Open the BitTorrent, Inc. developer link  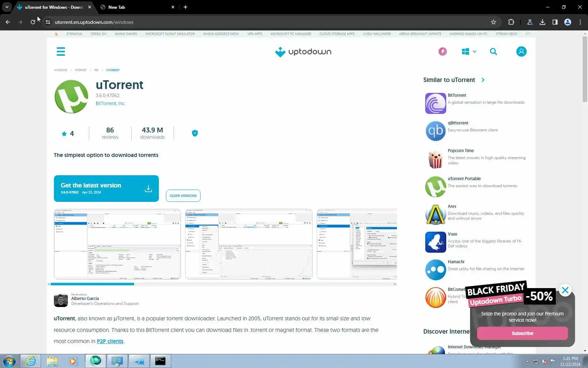(111, 103)
